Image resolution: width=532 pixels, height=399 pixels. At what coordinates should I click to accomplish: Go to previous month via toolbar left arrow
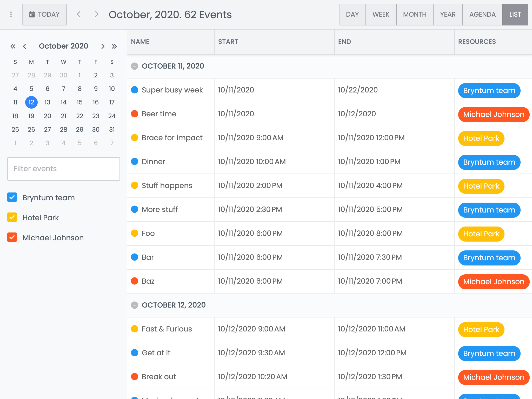point(78,14)
